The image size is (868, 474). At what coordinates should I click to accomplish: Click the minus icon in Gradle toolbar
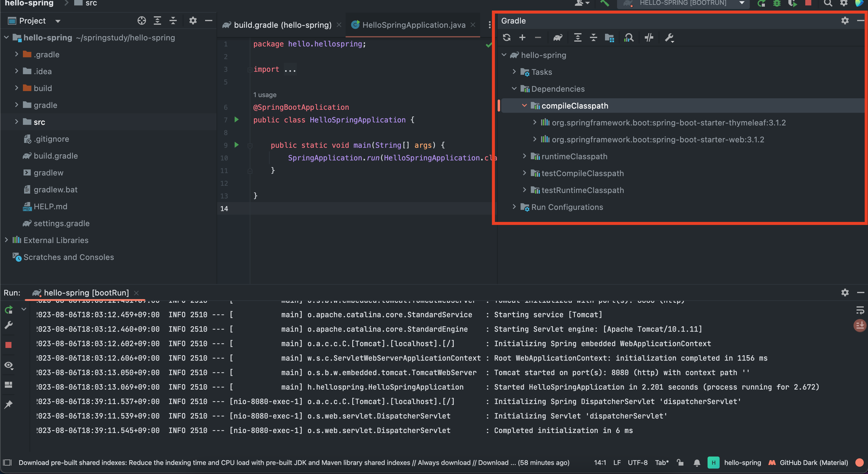pyautogui.click(x=538, y=37)
